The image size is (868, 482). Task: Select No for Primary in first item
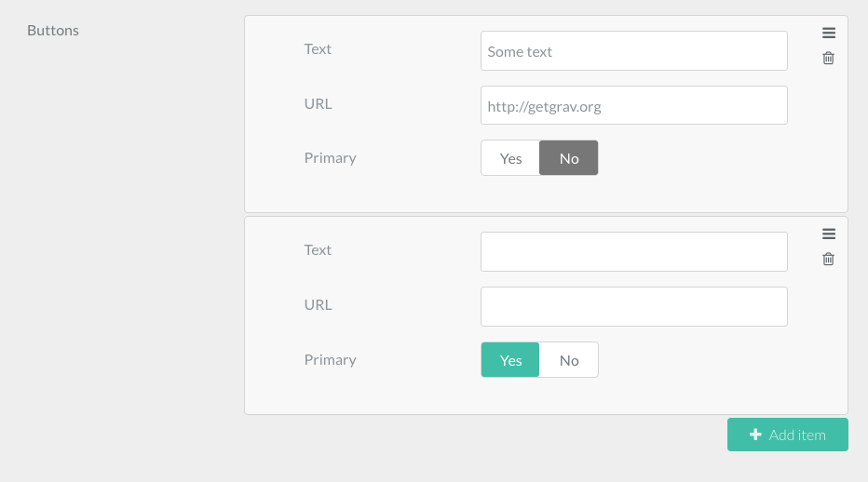click(x=569, y=158)
